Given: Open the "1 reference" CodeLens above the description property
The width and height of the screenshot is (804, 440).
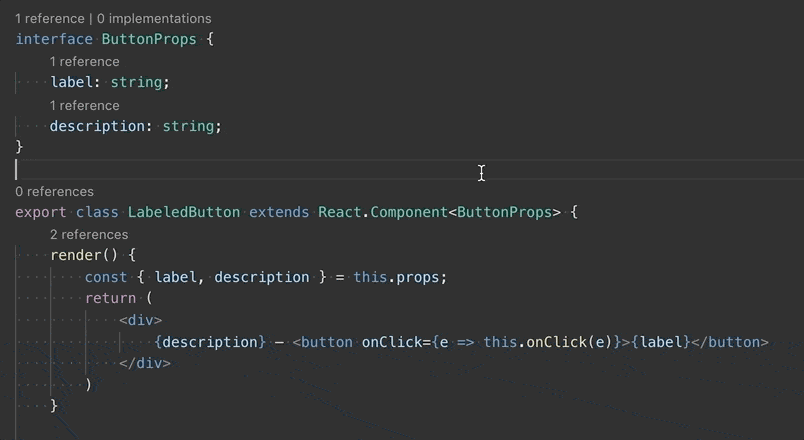Looking at the screenshot, I should click(84, 105).
